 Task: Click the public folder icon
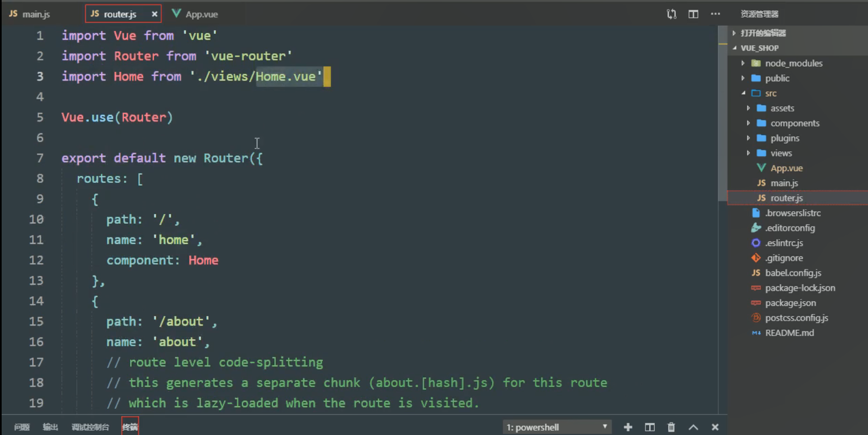pyautogui.click(x=756, y=78)
